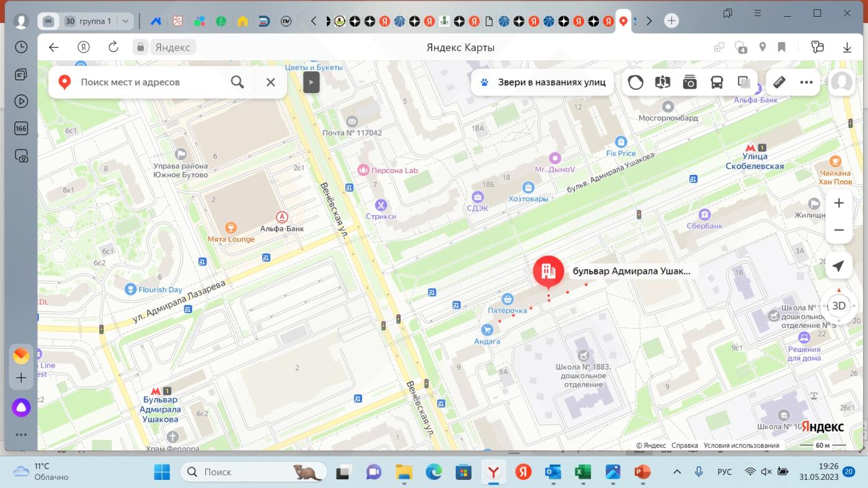
Task: Click the routes icon in map toolbar
Action: click(x=663, y=82)
